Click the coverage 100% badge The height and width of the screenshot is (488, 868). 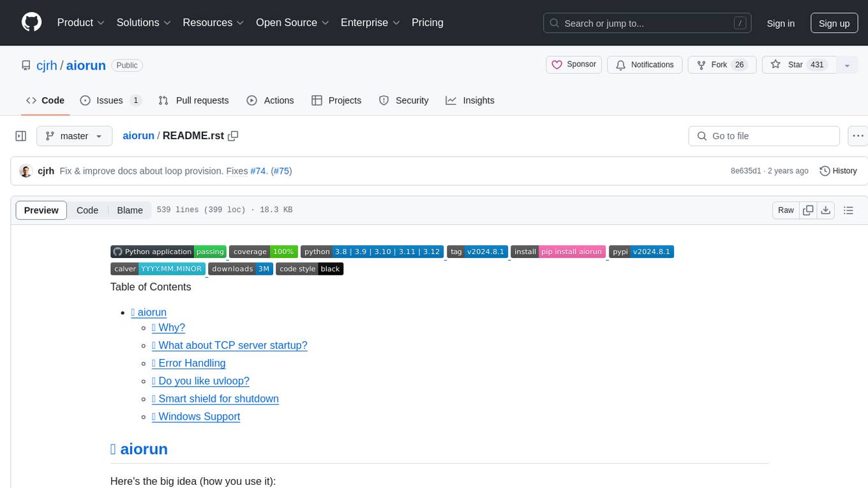(x=263, y=252)
